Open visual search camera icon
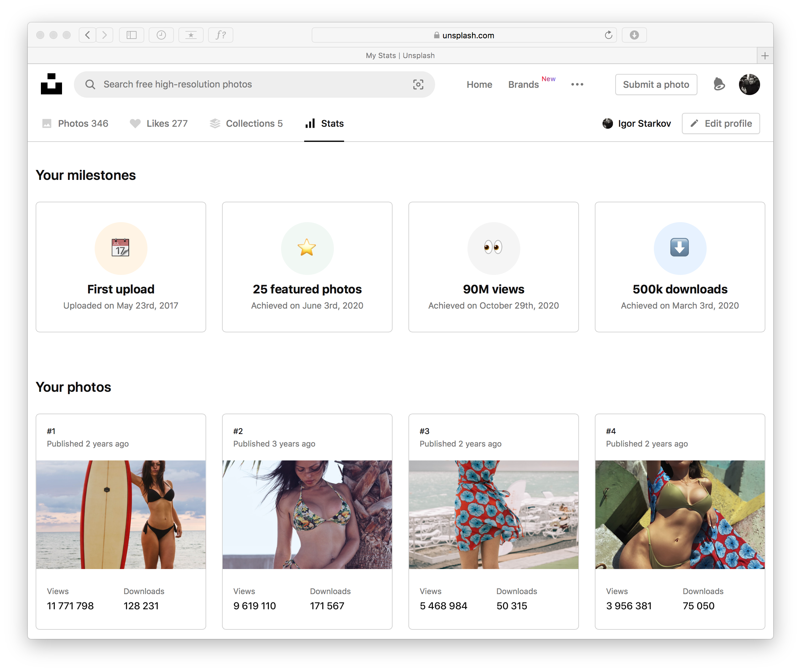 click(418, 84)
